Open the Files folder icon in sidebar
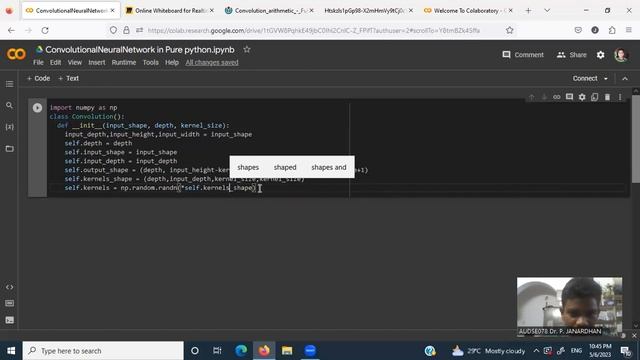This screenshot has height=360, width=640. (9, 149)
